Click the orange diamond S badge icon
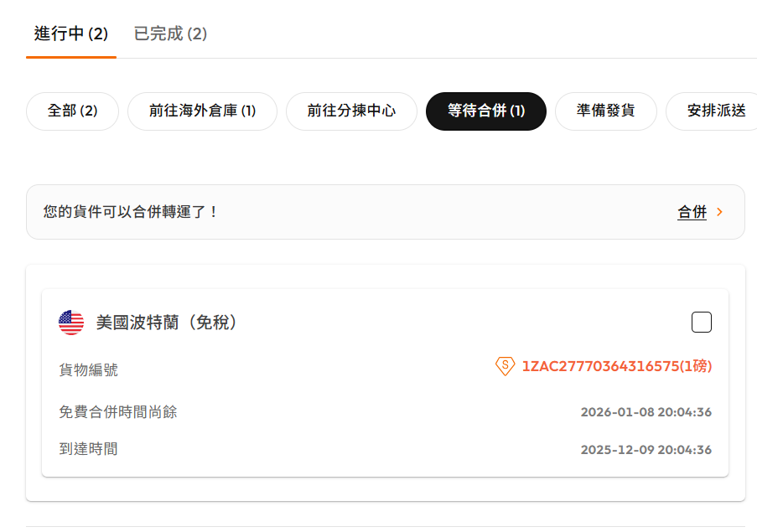Image resolution: width=757 pixels, height=532 pixels. [505, 366]
